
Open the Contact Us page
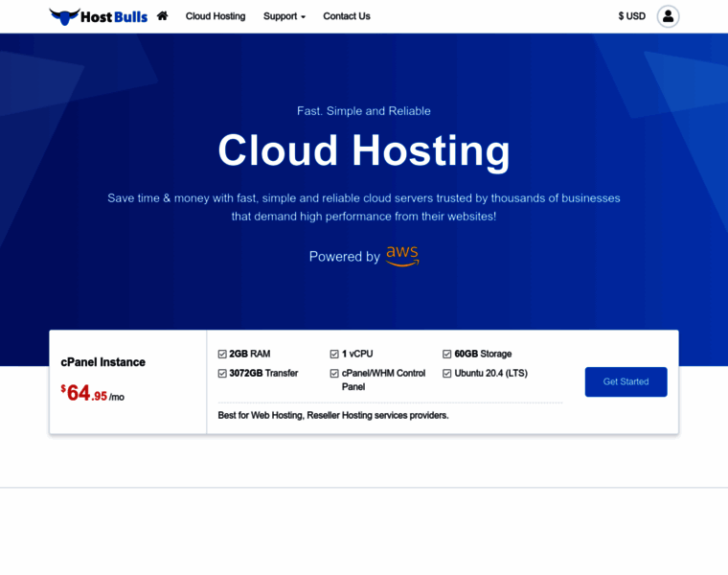346,16
